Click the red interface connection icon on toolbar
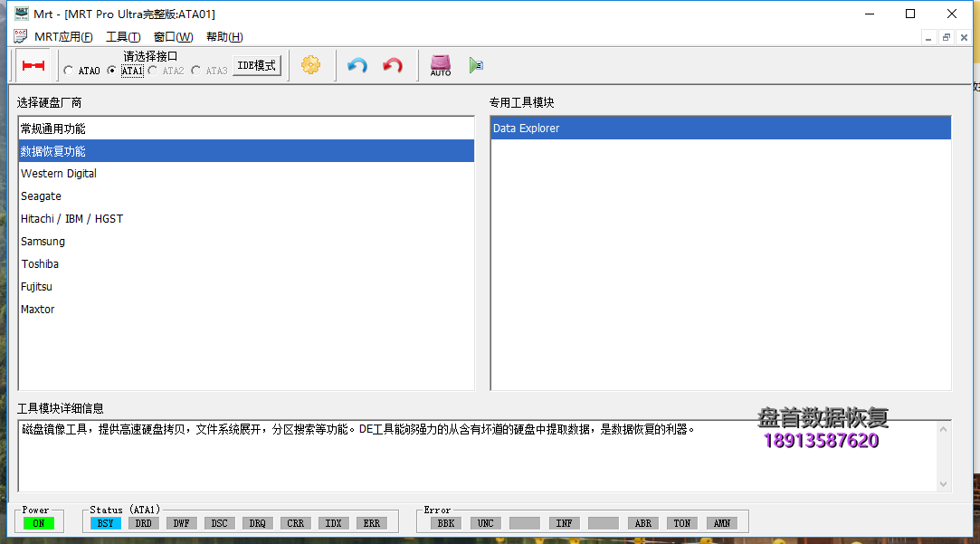980x544 pixels. coord(34,65)
